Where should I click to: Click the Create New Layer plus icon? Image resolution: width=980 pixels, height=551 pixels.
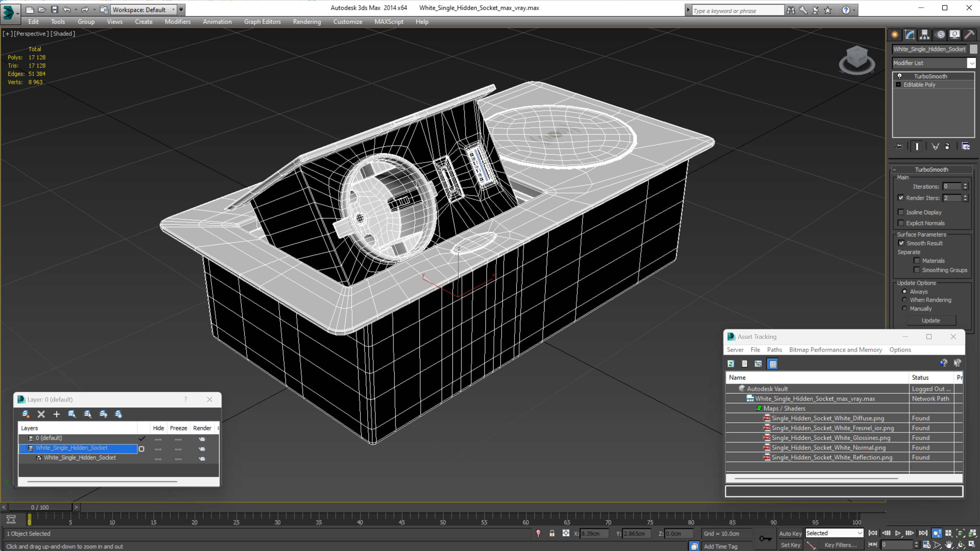pos(57,414)
